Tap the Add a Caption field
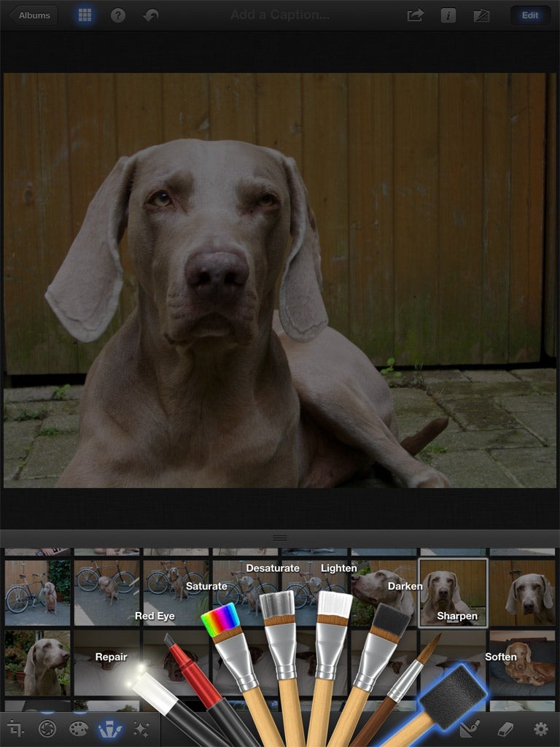The width and height of the screenshot is (560, 747). (280, 15)
